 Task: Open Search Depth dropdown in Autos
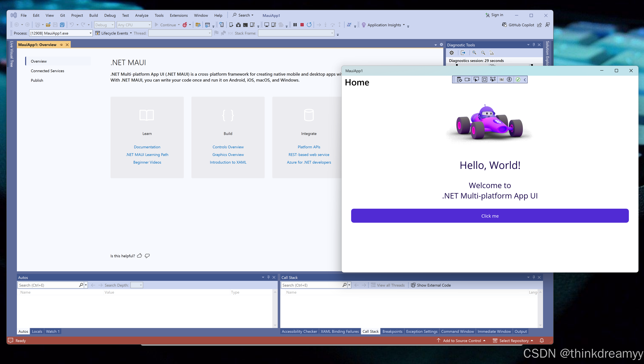[x=137, y=285]
